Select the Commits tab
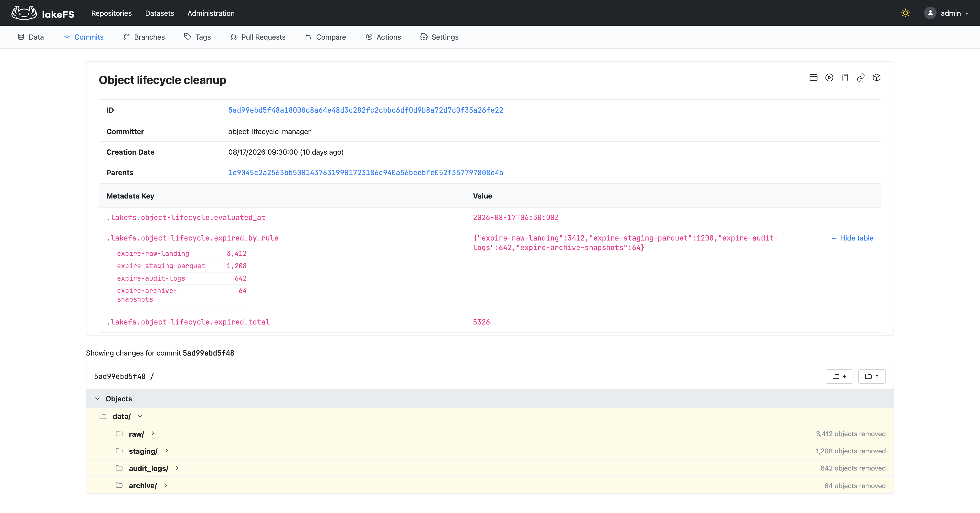 (x=83, y=37)
